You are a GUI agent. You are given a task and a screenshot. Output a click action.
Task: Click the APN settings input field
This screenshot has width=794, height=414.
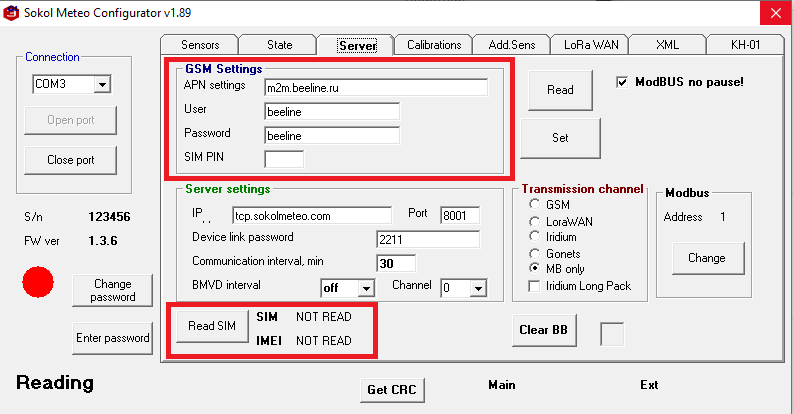(x=376, y=88)
